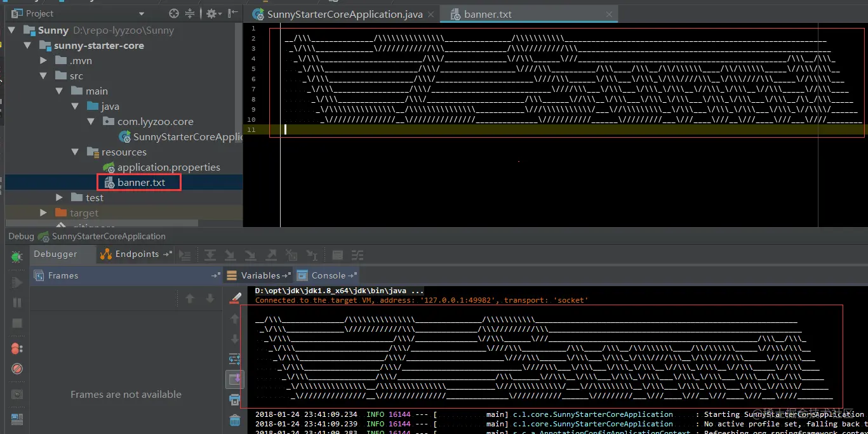Expand the test folder

tap(59, 198)
